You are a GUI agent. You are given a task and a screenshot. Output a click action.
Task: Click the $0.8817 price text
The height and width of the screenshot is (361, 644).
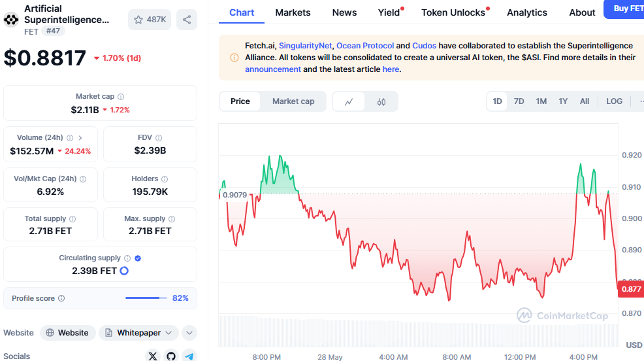click(x=45, y=58)
